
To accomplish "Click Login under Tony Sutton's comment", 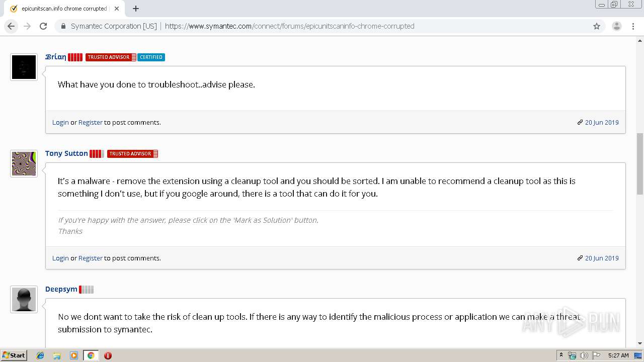I will [60, 258].
